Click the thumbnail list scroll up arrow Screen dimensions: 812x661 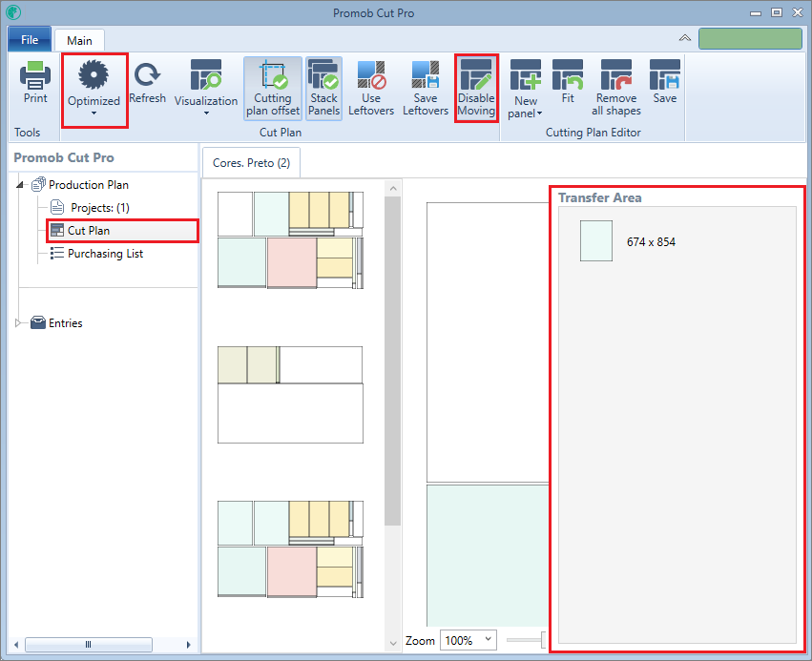[x=393, y=188]
